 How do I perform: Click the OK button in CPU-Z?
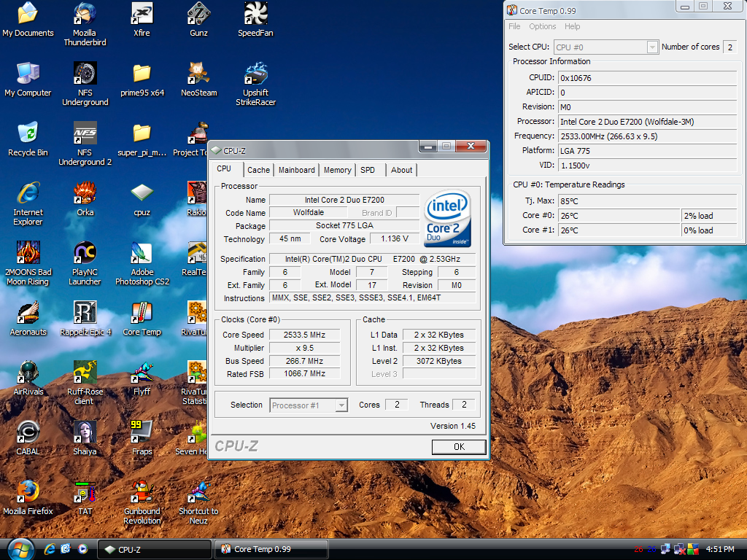[459, 447]
